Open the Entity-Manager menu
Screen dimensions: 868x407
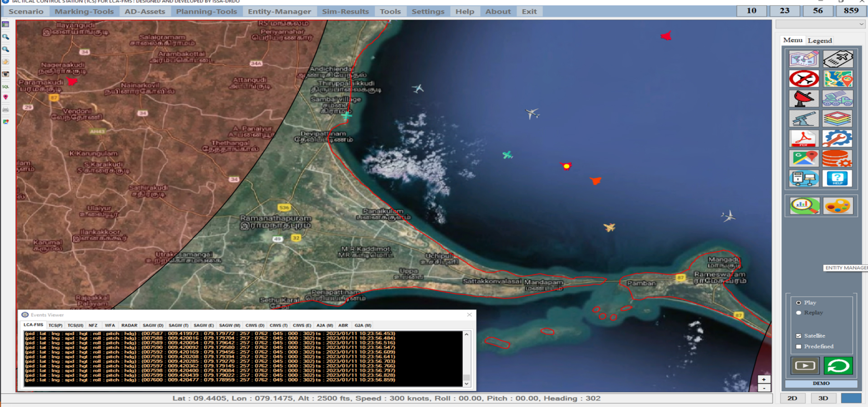pos(279,11)
